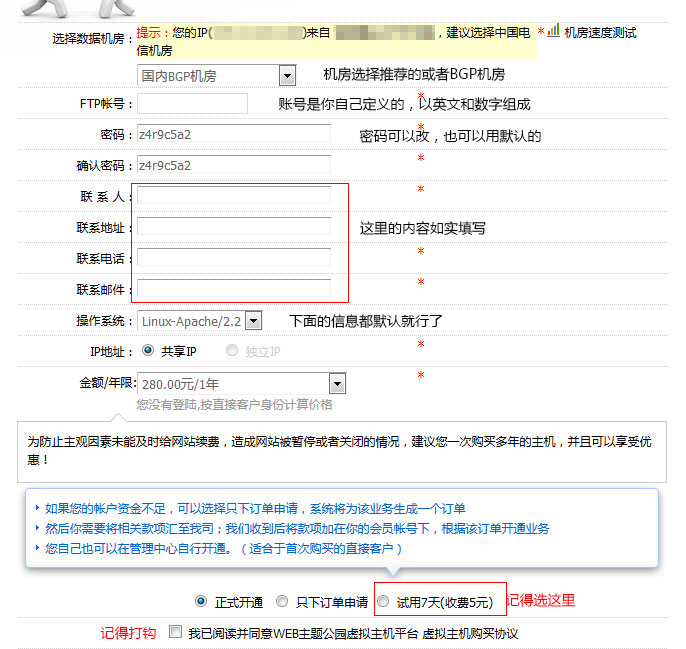Expand the 国内BGP机房 data center dropdown
Image resolution: width=686 pixels, height=649 pixels.
287,75
